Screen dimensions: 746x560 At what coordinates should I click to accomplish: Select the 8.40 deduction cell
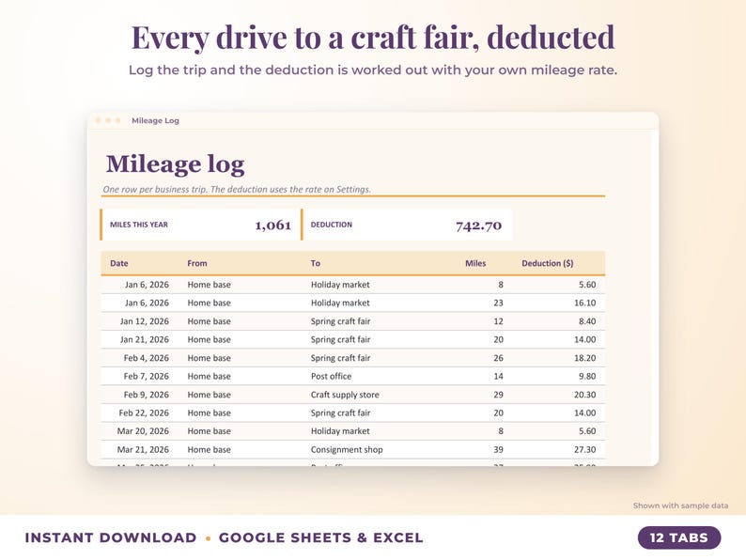click(x=587, y=321)
